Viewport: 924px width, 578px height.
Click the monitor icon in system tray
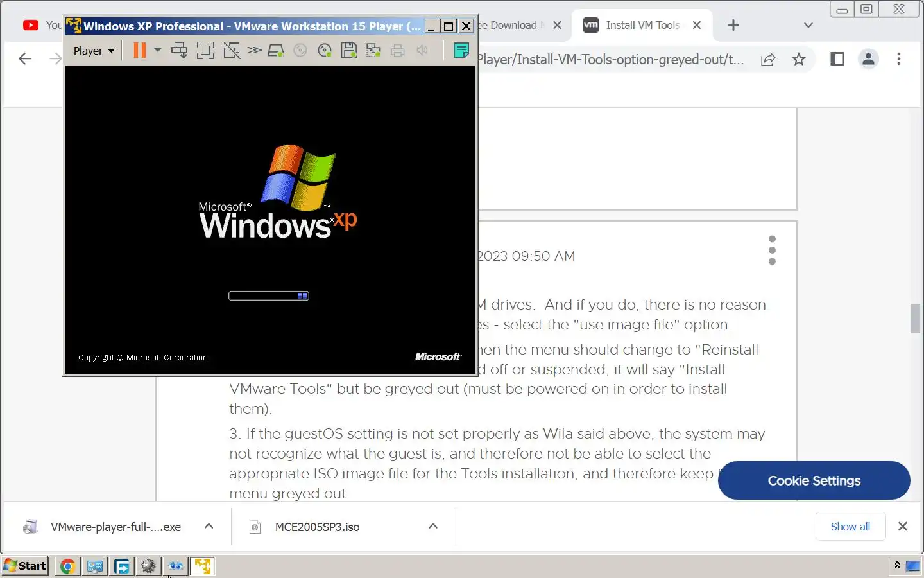(x=912, y=566)
